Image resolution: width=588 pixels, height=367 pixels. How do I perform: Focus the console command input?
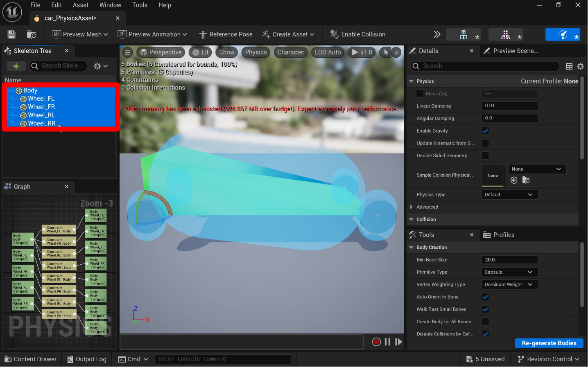223,359
